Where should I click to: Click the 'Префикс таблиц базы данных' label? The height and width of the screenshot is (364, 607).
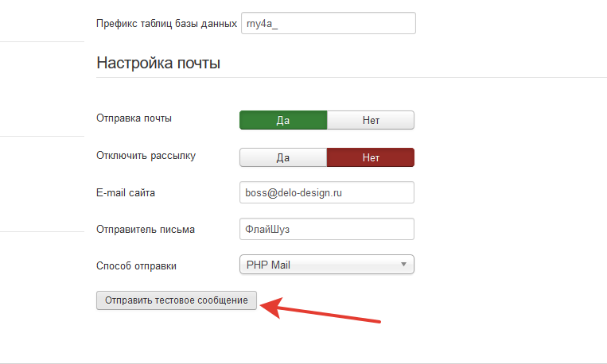[166, 24]
